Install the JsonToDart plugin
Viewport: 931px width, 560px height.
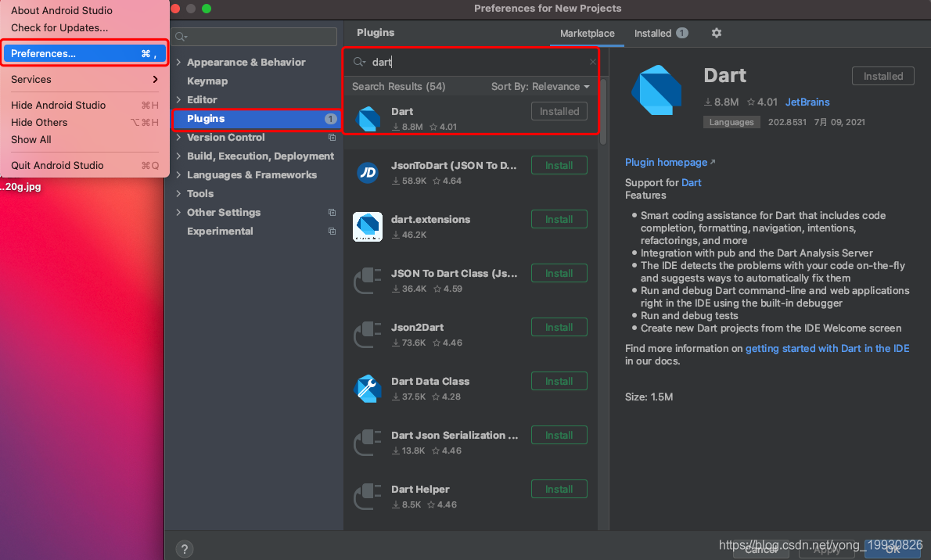point(559,165)
